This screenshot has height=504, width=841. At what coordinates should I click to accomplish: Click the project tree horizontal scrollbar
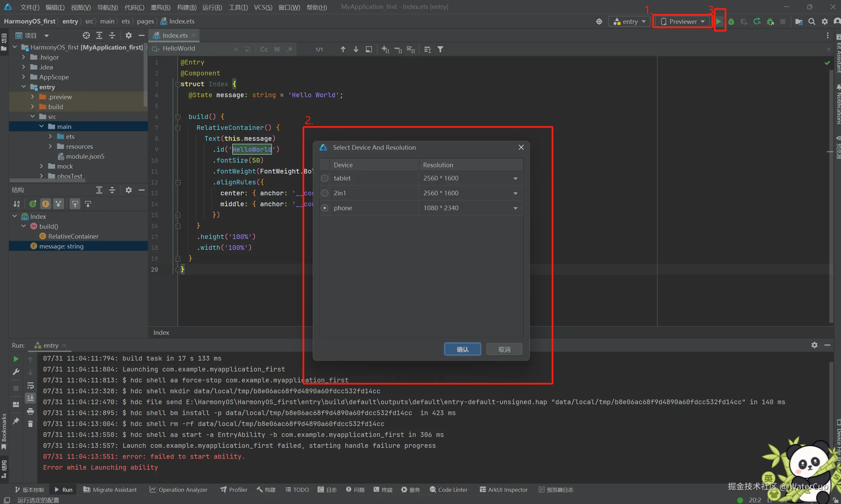48,181
